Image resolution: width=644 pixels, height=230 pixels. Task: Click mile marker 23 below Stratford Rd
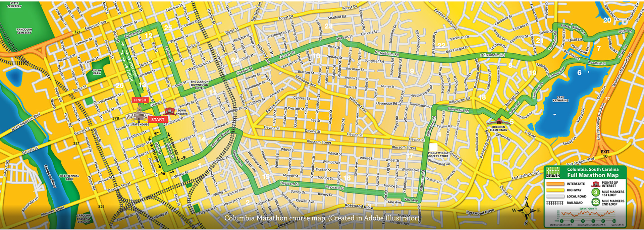[329, 26]
